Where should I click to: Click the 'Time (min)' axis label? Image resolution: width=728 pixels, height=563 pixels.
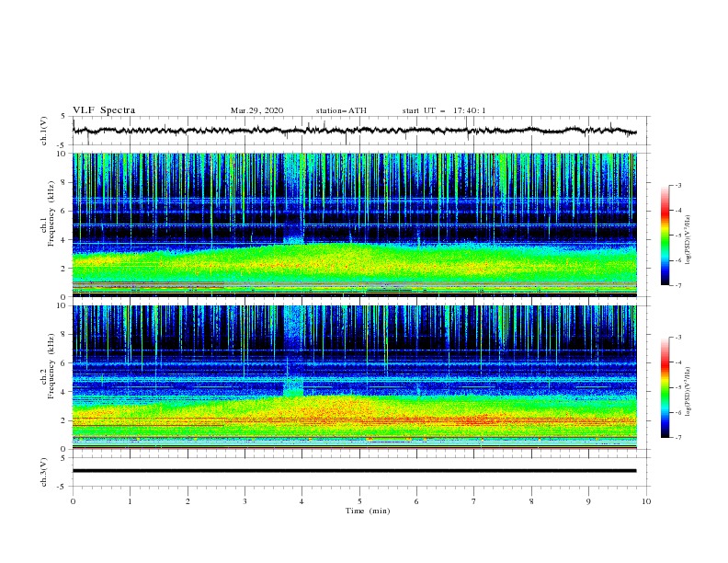[368, 511]
